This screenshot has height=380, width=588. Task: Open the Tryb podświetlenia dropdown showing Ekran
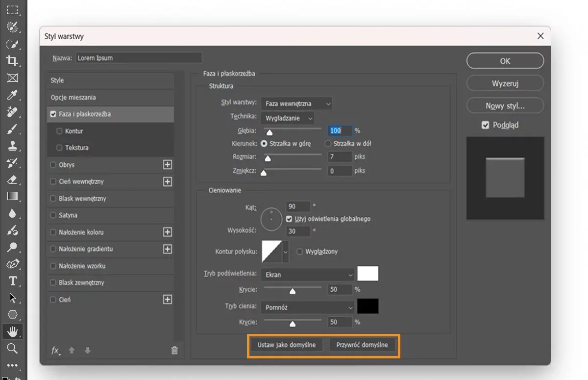pyautogui.click(x=307, y=275)
